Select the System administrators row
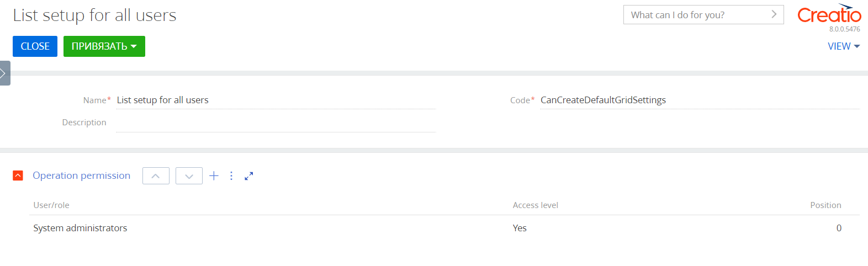This screenshot has width=868, height=266. click(437, 228)
